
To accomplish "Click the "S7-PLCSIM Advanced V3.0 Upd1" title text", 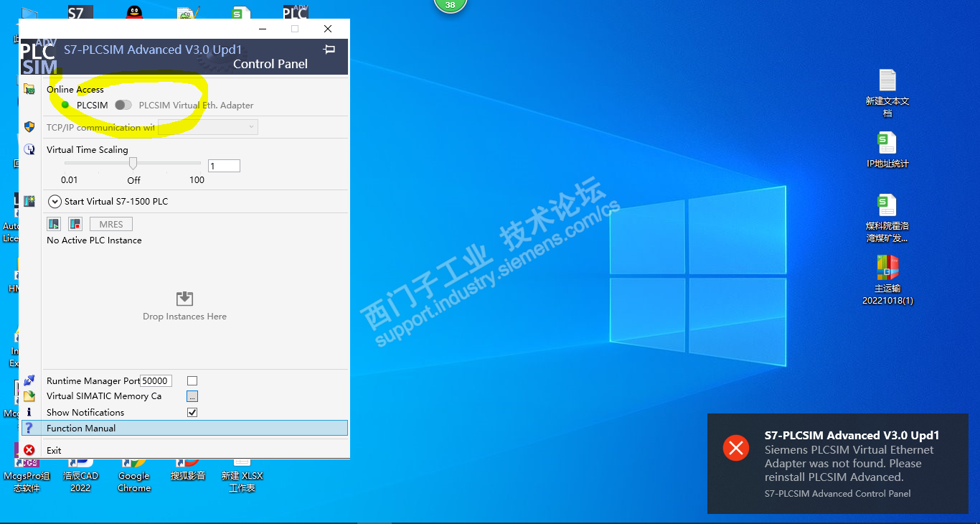I will point(153,50).
